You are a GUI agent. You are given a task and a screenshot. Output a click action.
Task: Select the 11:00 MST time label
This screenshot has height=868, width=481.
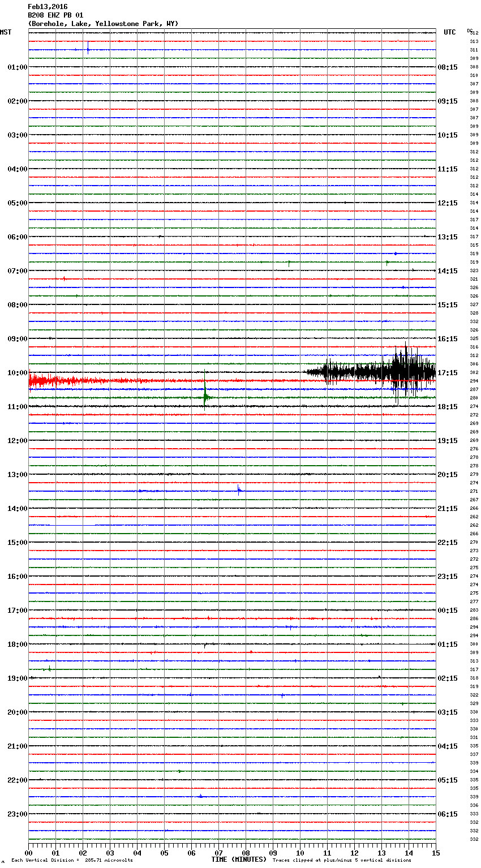pos(18,407)
